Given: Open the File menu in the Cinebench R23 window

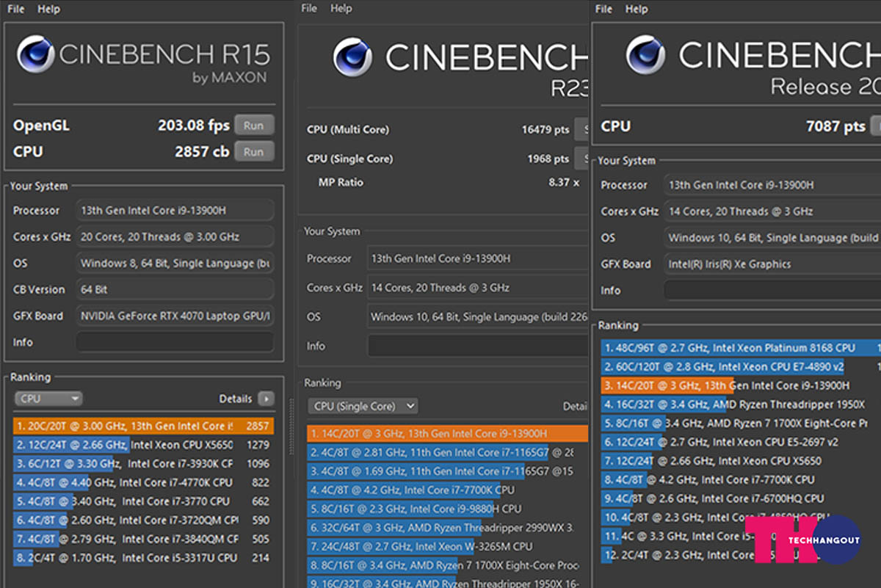Looking at the screenshot, I should pos(309,9).
